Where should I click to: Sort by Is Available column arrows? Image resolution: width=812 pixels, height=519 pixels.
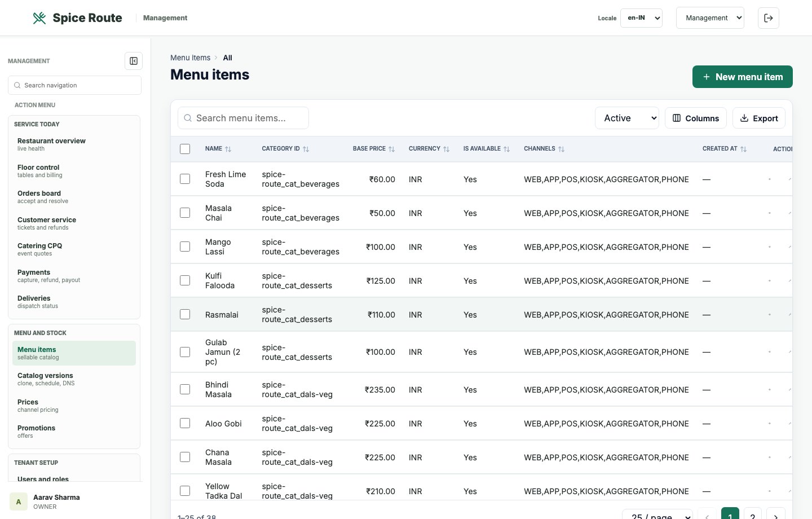507,149
